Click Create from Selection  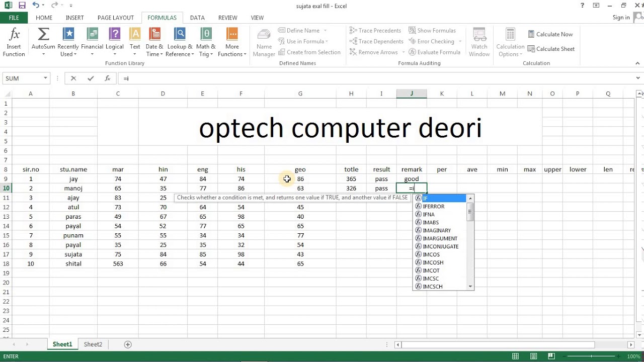tap(309, 52)
